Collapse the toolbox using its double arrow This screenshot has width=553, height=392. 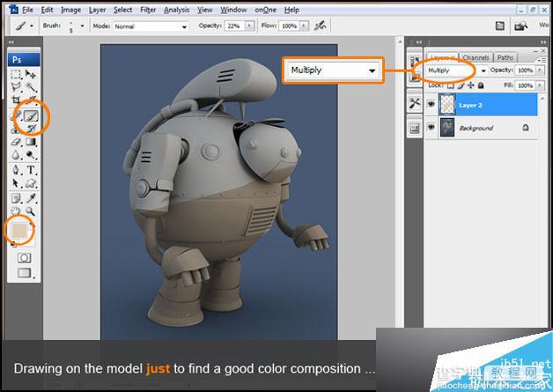[x=11, y=42]
